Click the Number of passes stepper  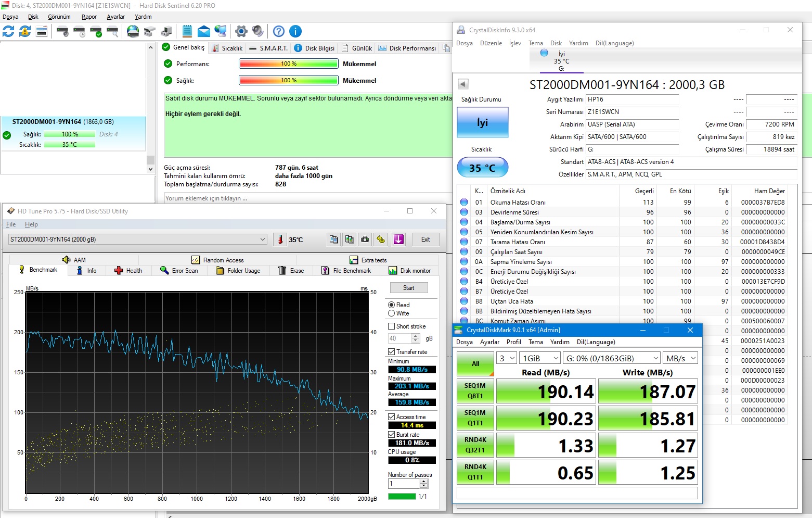424,484
